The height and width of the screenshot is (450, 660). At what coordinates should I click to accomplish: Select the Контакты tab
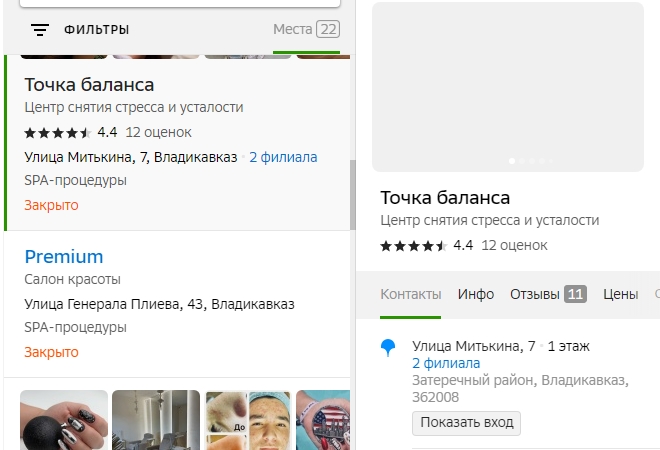click(x=410, y=294)
